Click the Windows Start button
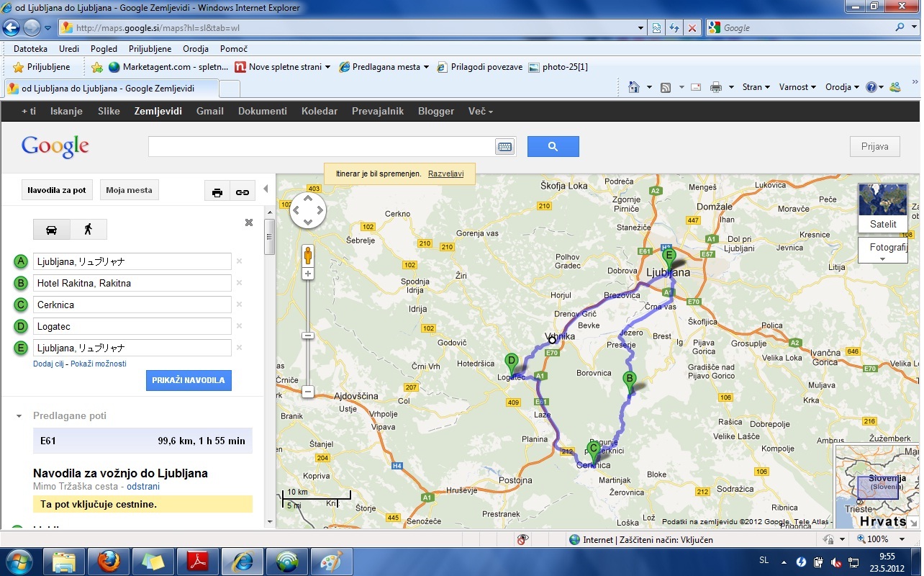924x576 pixels. (x=19, y=562)
